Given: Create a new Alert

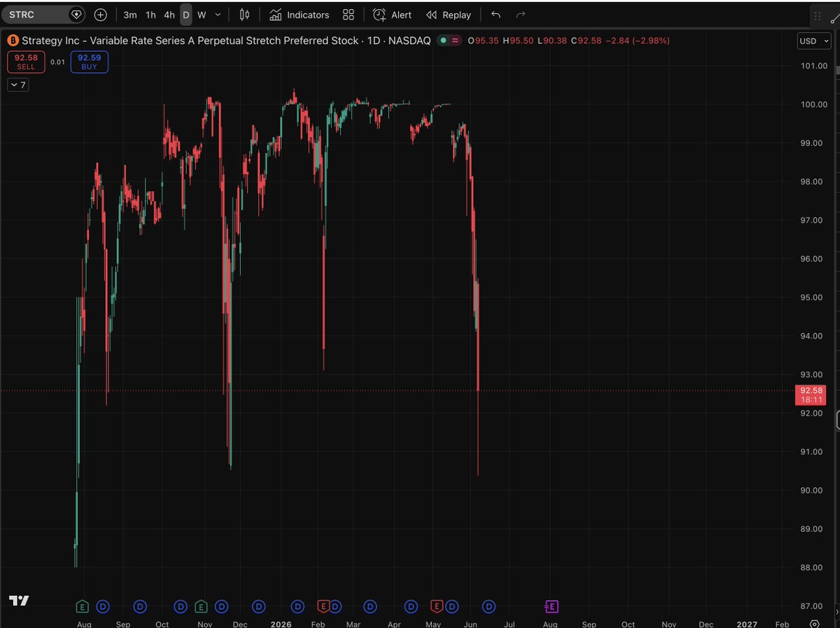Looking at the screenshot, I should tap(392, 15).
